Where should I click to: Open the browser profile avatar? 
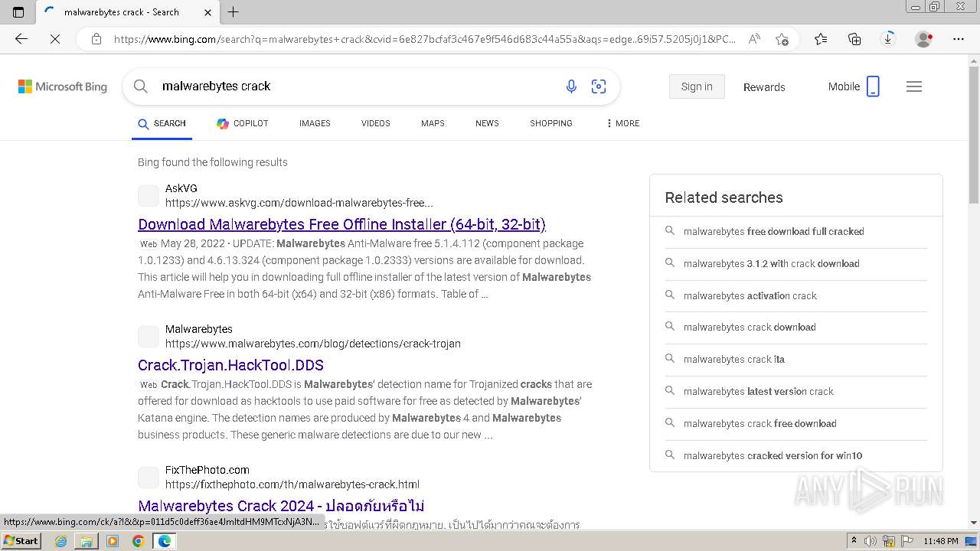point(924,39)
